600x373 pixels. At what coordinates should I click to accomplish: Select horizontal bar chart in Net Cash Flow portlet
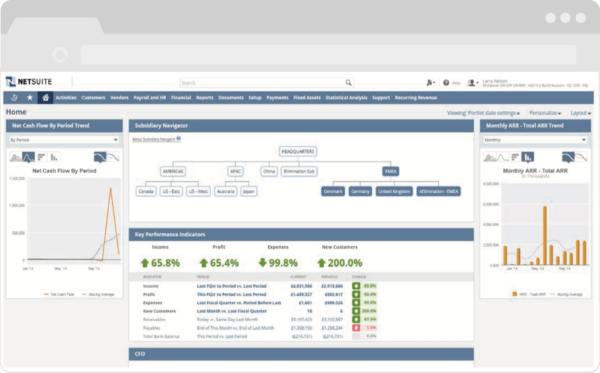click(41, 157)
